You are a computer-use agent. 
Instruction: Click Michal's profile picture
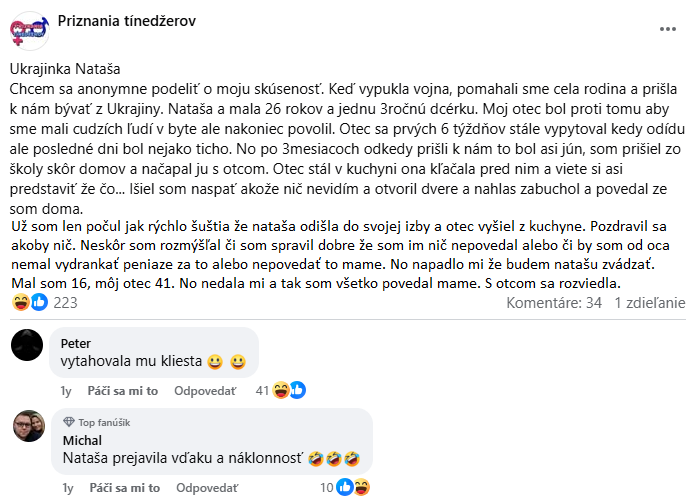tap(27, 427)
